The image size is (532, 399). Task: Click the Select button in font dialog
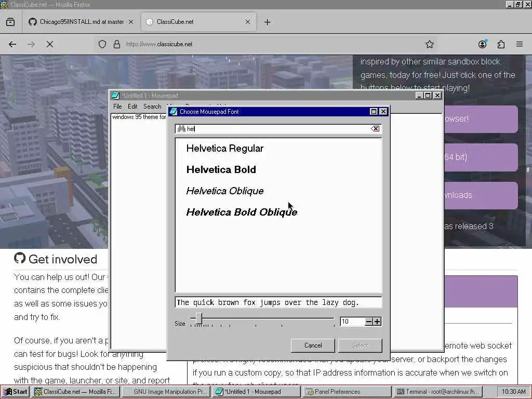pos(360,345)
